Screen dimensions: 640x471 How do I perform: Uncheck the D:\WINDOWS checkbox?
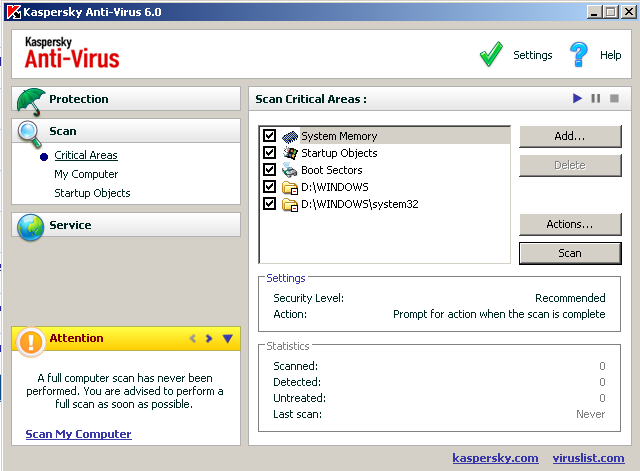click(x=269, y=187)
